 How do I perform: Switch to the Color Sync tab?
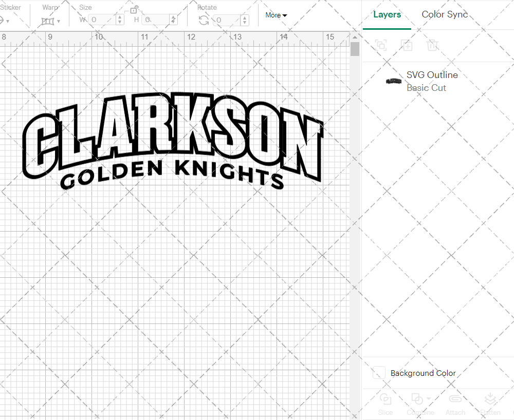[x=444, y=14]
